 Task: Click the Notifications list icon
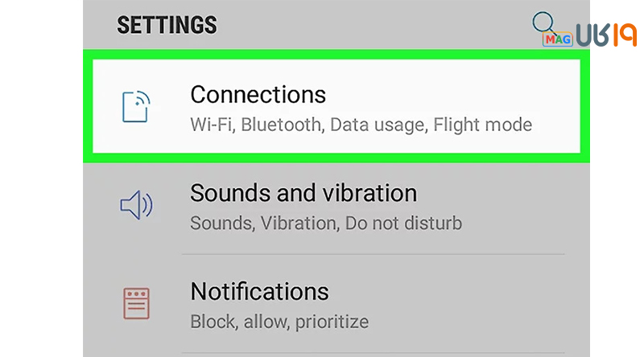[136, 304]
